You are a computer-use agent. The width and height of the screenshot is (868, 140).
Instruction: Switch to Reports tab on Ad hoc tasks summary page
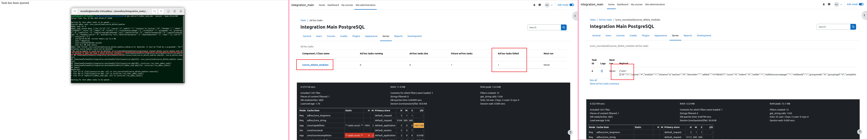398,36
